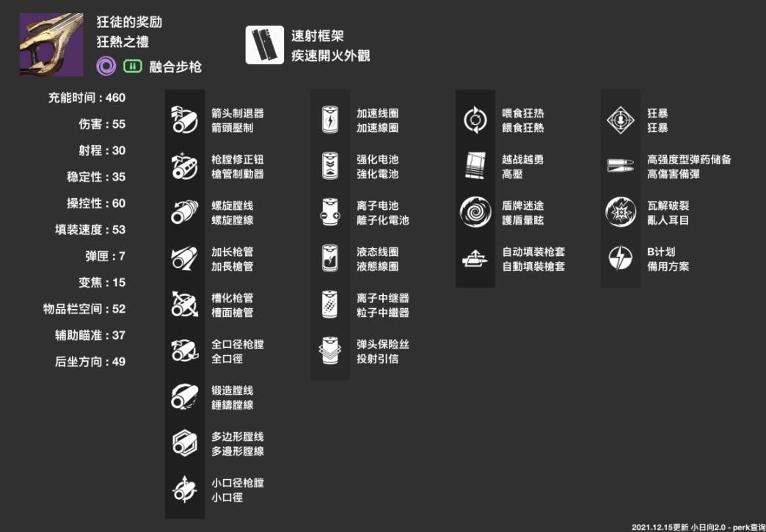Click the 狂徒的奖励 weapon name title

click(129, 22)
